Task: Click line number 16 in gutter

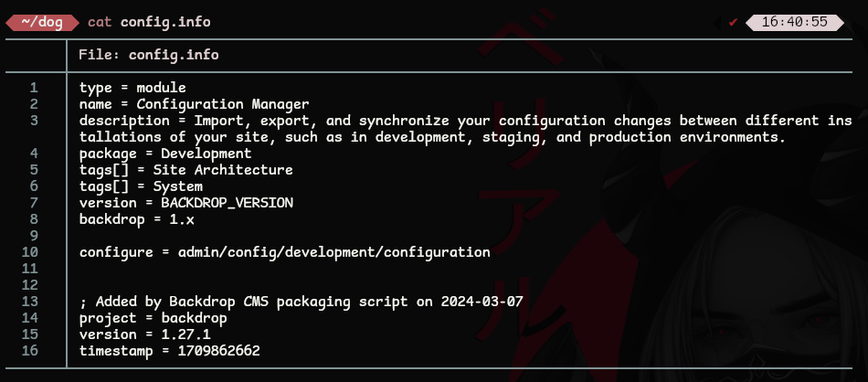Action: tap(30, 350)
